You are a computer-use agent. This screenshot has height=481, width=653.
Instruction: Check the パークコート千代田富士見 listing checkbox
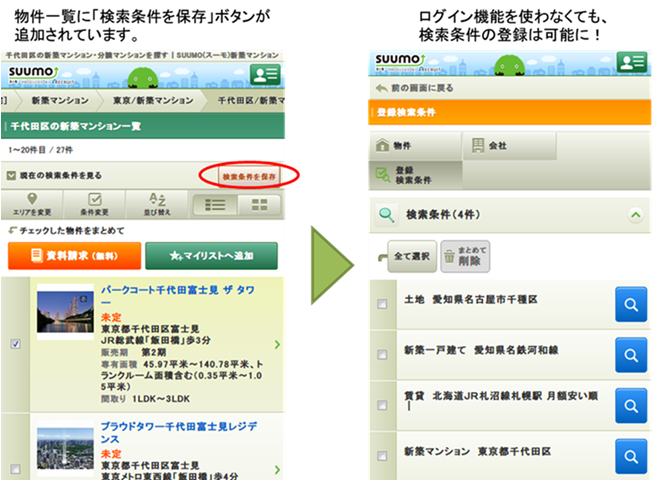(14, 344)
